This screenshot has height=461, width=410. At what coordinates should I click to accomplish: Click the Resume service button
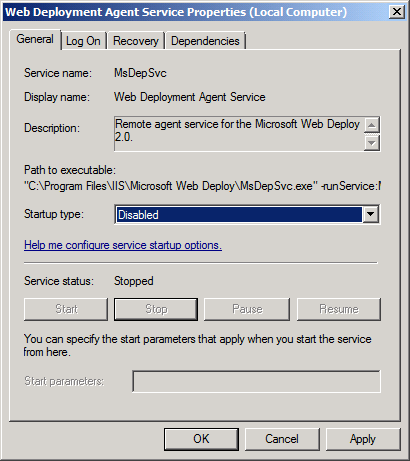(339, 309)
